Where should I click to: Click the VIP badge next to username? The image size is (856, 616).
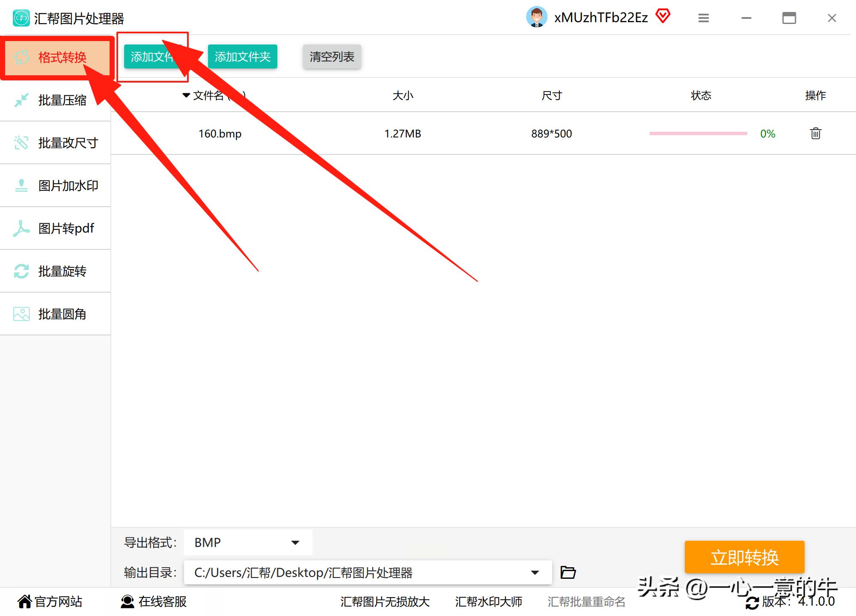663,16
